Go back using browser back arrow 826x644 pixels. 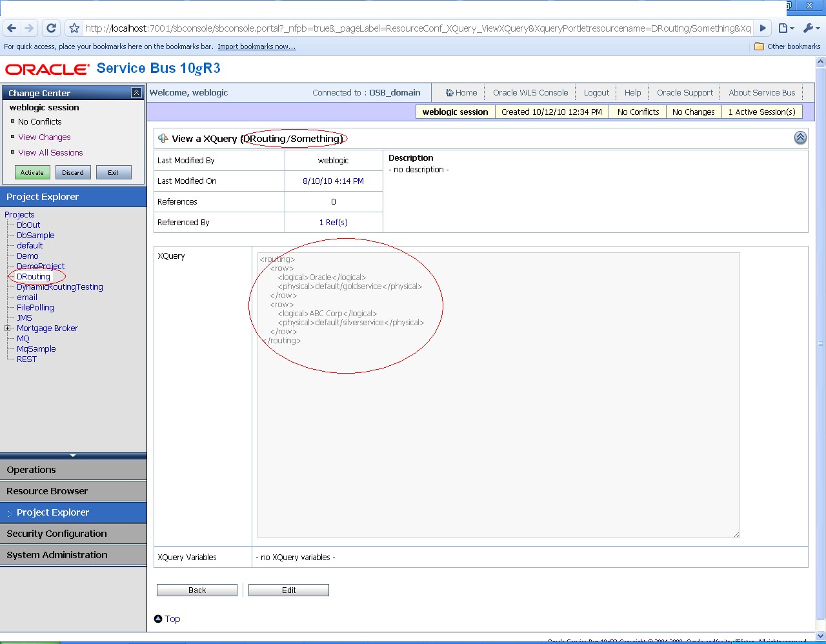(12, 28)
